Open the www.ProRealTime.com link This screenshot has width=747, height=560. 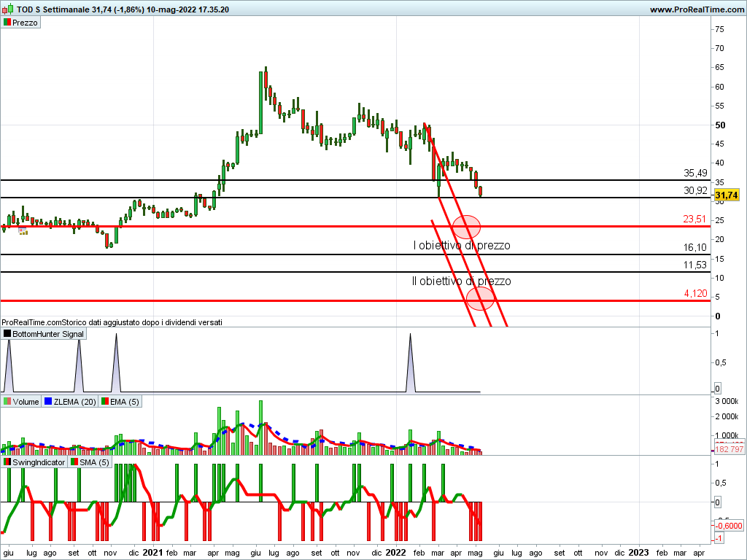click(696, 9)
